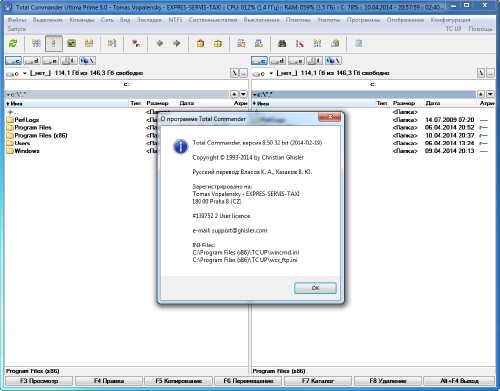Open the NTFS menu
Screen dimensions: 500x391
pos(175,20)
